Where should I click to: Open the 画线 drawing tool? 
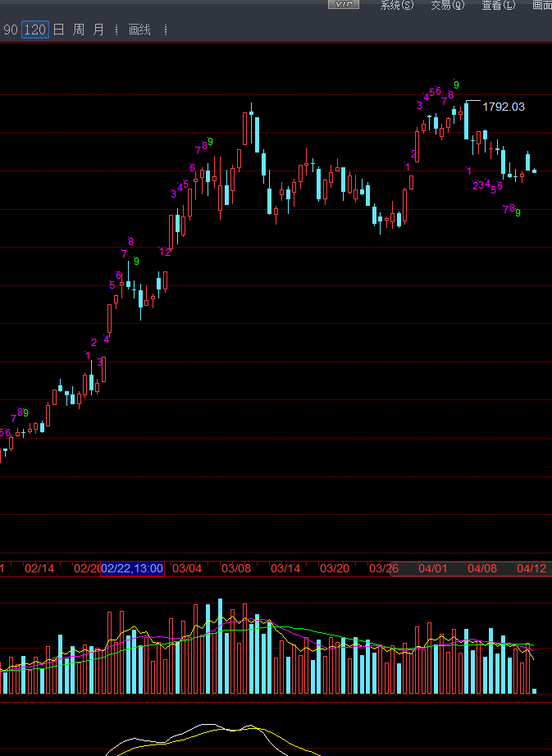coord(139,30)
